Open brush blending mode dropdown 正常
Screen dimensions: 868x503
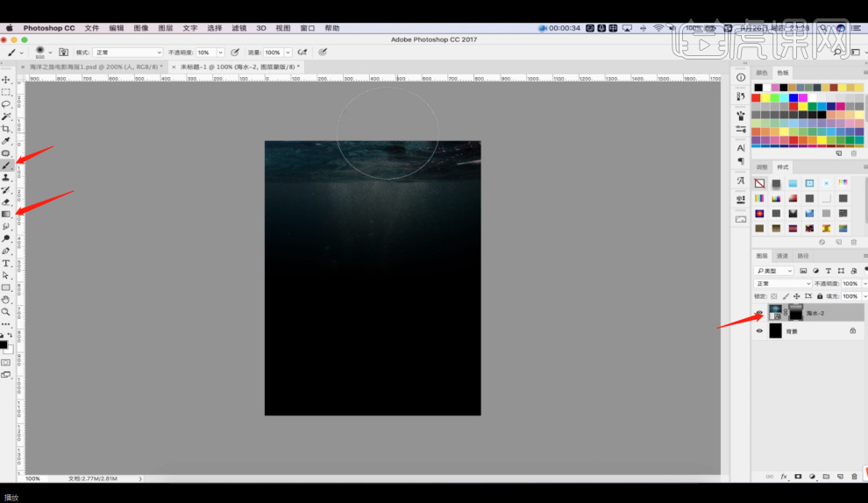(128, 52)
